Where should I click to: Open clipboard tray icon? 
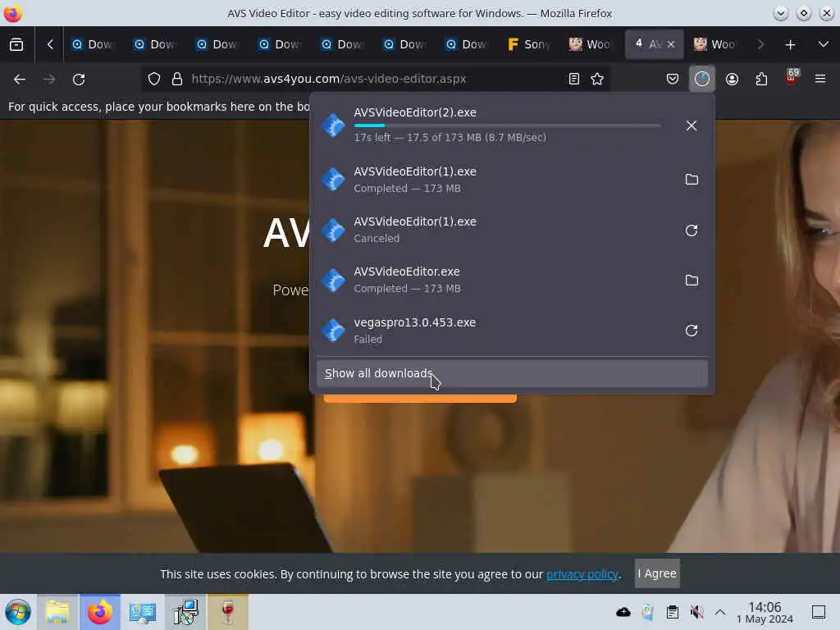point(673,612)
